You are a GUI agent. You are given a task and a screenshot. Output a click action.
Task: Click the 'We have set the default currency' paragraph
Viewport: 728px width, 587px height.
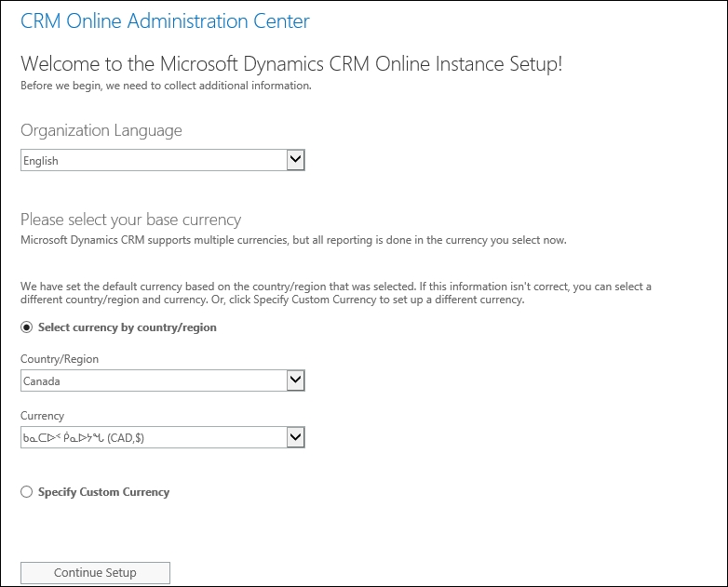[x=336, y=293]
